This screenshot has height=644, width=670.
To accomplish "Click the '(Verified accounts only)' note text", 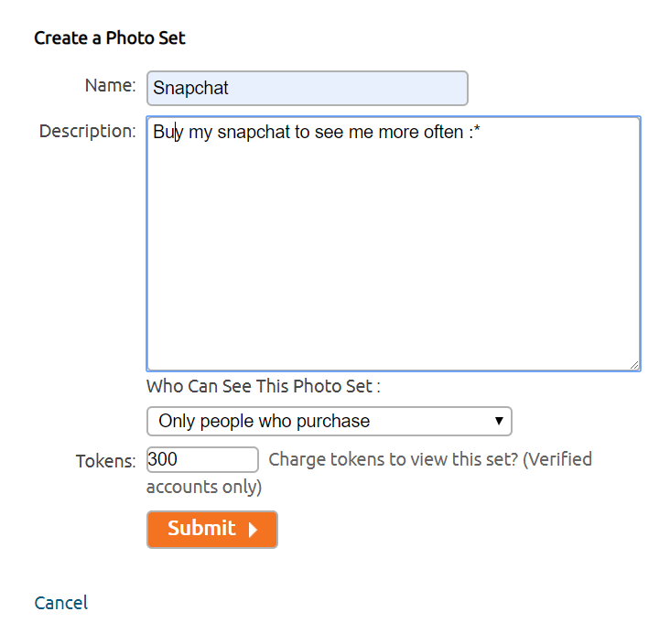I will tap(203, 487).
